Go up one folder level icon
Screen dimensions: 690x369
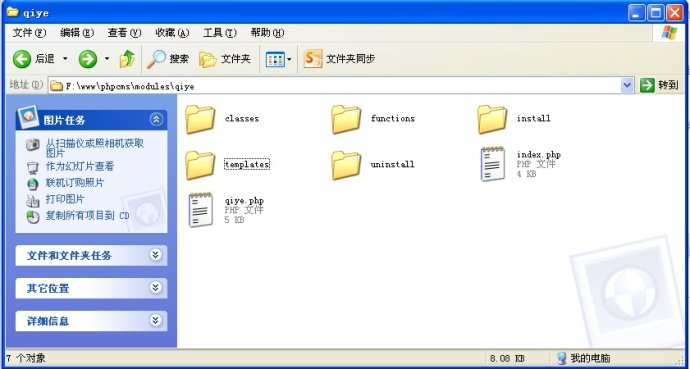pyautogui.click(x=127, y=59)
